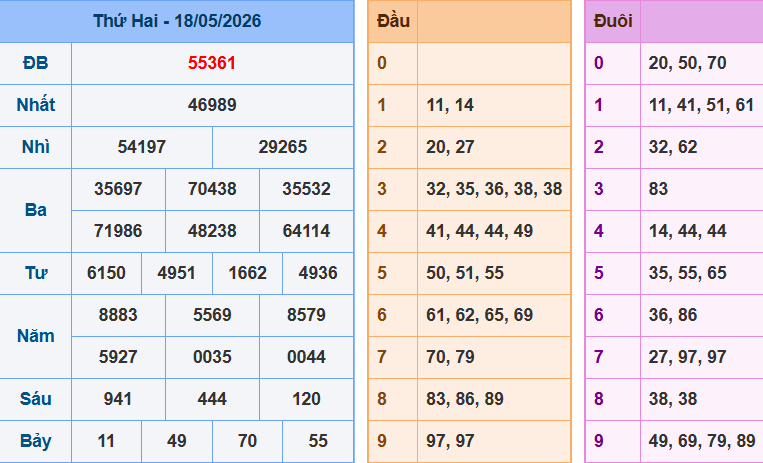Click the 'Thứ Hai - 18/05/2026' date header
Screen dimensions: 763x463
[177, 21]
